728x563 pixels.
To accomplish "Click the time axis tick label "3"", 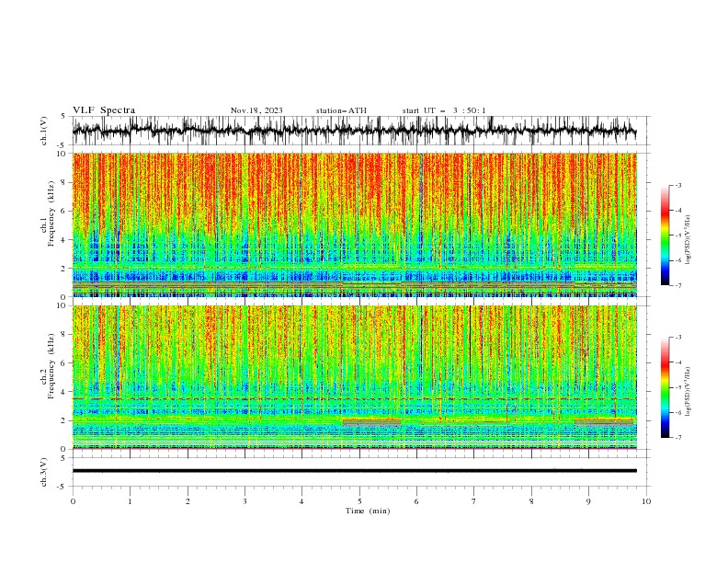I will [245, 501].
